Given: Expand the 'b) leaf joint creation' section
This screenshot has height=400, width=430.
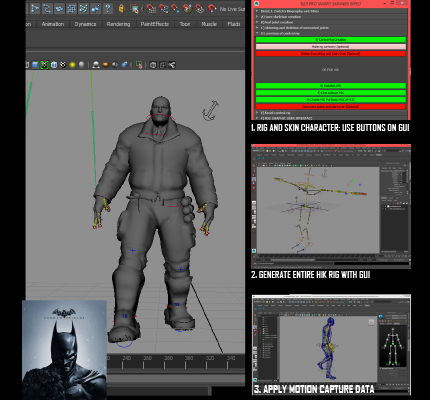Looking at the screenshot, I should pyautogui.click(x=257, y=22).
